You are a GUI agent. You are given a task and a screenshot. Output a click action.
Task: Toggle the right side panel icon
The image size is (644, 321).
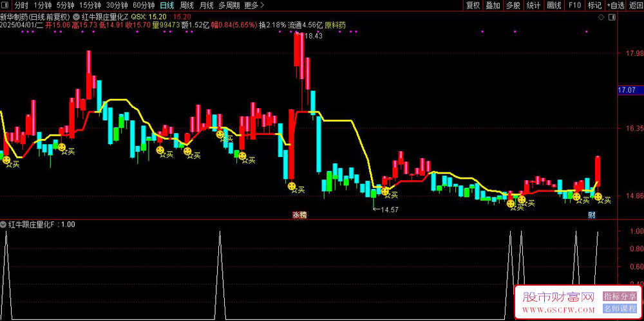click(612, 17)
